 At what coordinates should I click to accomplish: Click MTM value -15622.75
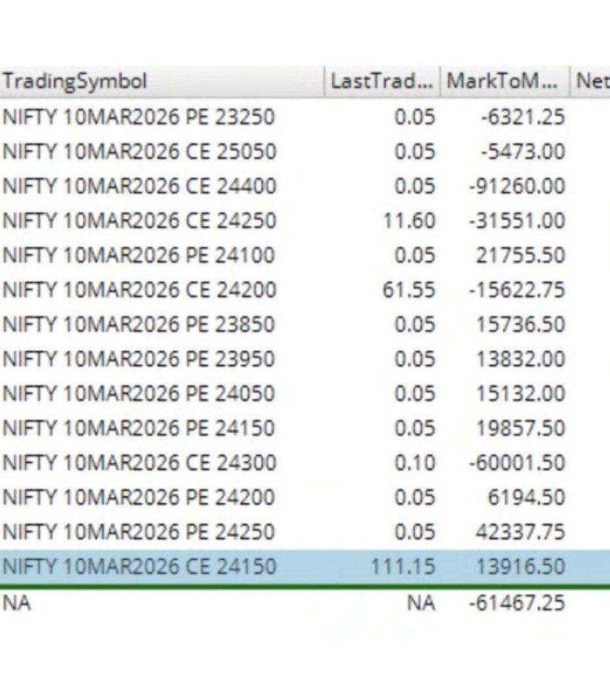point(517,290)
